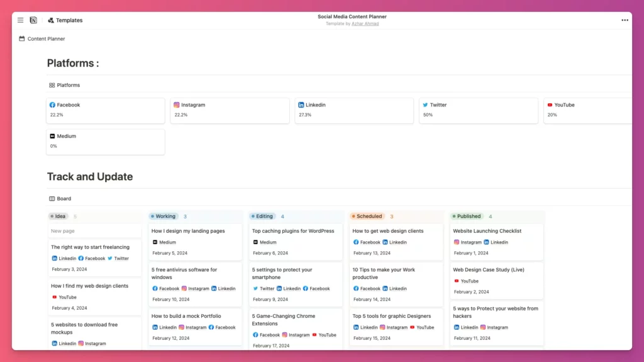The width and height of the screenshot is (644, 362).
Task: Select the Board view tab
Action: click(60, 199)
